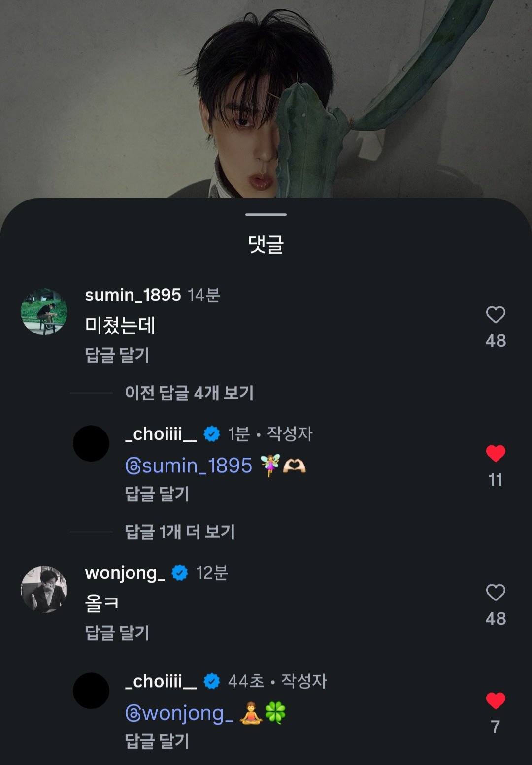Viewport: 532px width, 765px height.
Task: Unlike _choiii__'s reply to wonjong_
Action: 496,700
